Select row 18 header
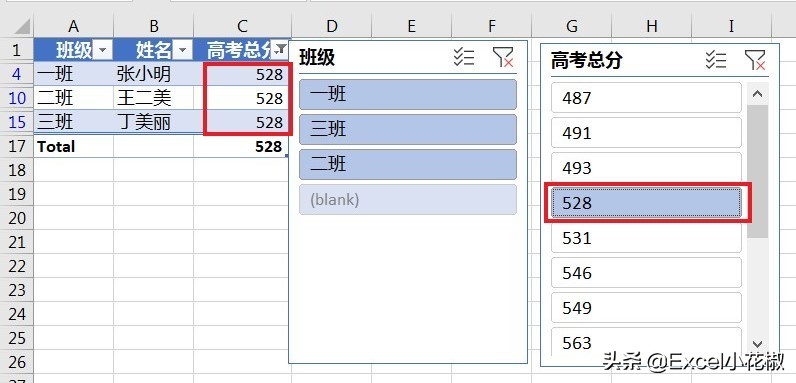This screenshot has height=383, width=796. pos(17,170)
